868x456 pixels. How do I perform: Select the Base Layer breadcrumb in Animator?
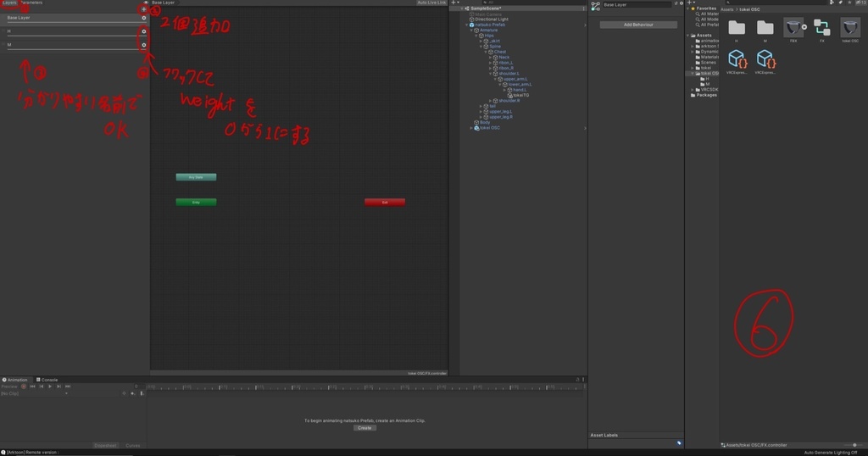tap(164, 3)
